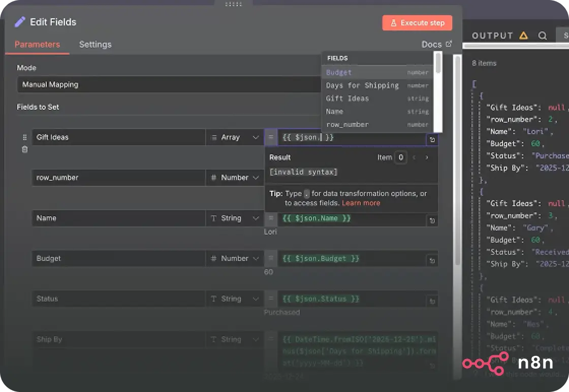
Task: Choose Name in the Fields autocomplete list
Action: coord(377,111)
